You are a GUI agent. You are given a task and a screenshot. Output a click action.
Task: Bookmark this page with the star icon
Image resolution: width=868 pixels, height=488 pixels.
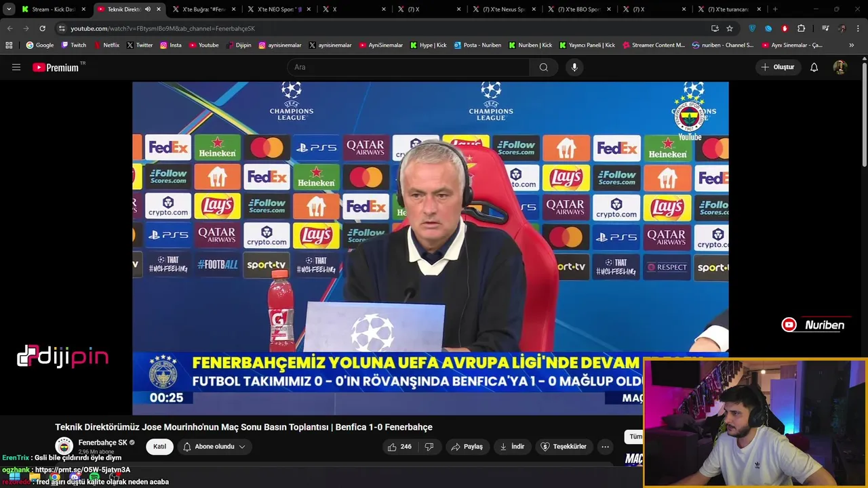tap(730, 28)
